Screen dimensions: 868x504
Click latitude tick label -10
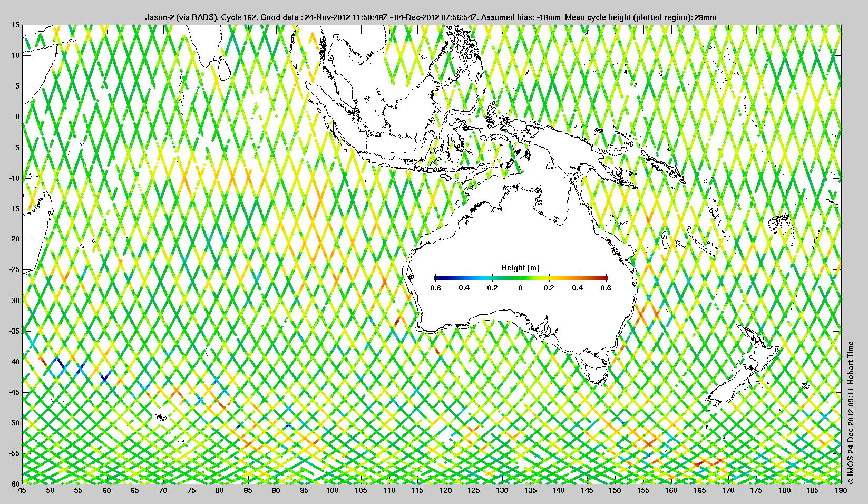[14, 178]
